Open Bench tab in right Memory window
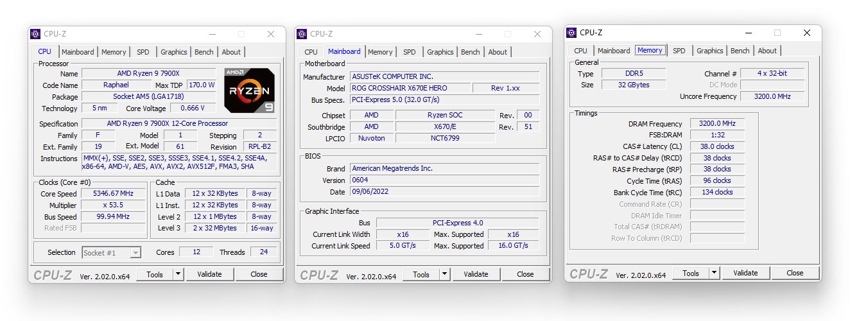The width and height of the screenshot is (868, 321). [x=740, y=51]
